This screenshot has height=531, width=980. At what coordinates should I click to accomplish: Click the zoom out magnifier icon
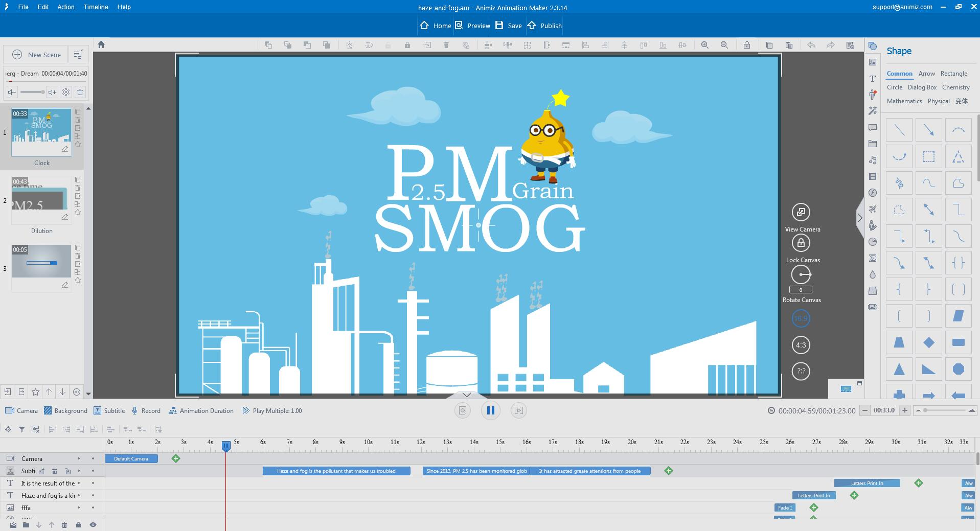(724, 45)
